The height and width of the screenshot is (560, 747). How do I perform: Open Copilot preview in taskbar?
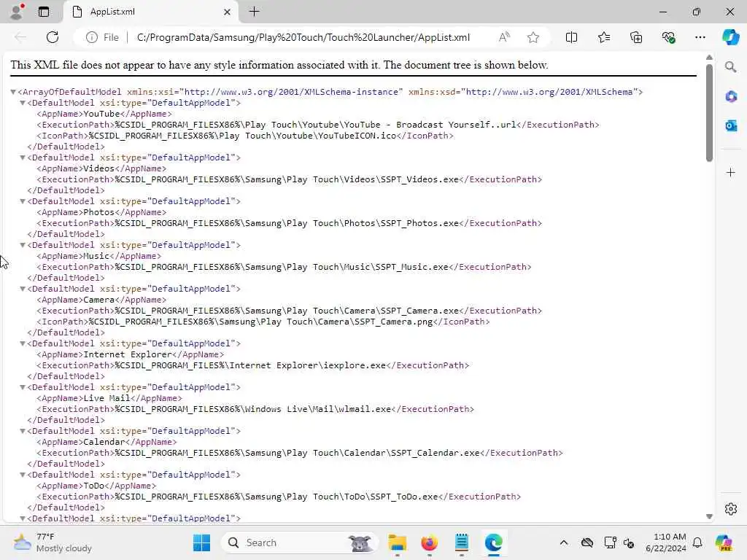(723, 542)
